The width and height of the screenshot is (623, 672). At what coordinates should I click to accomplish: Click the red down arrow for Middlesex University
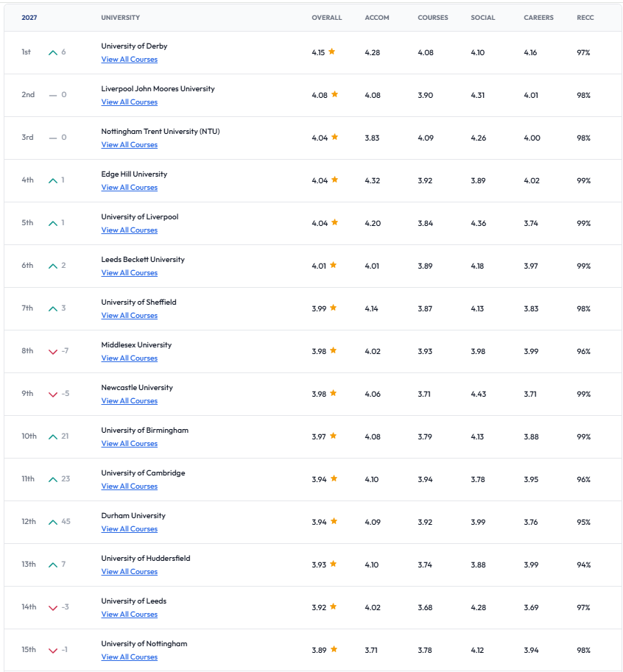click(53, 351)
